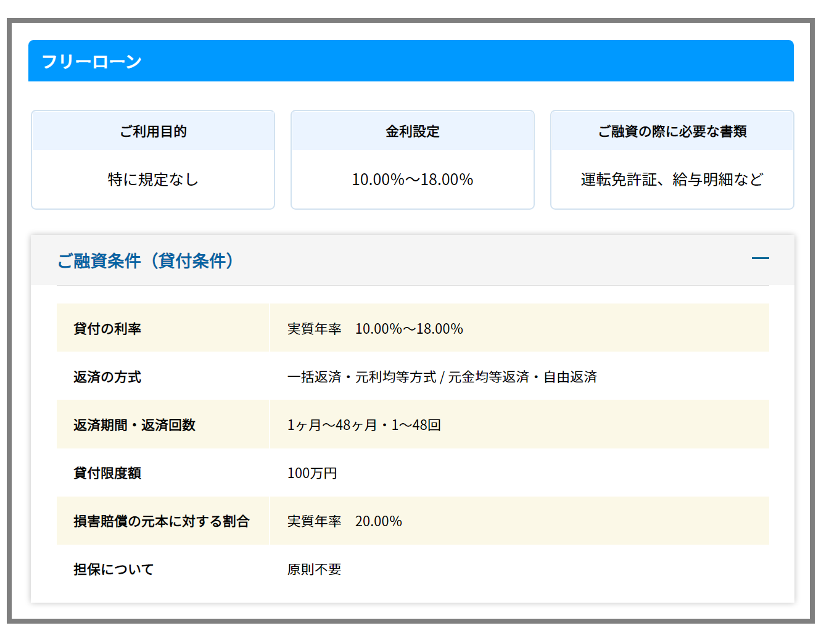The width and height of the screenshot is (829, 644).
Task: Click the 返済期間・返済回数 row label
Action: click(x=134, y=425)
